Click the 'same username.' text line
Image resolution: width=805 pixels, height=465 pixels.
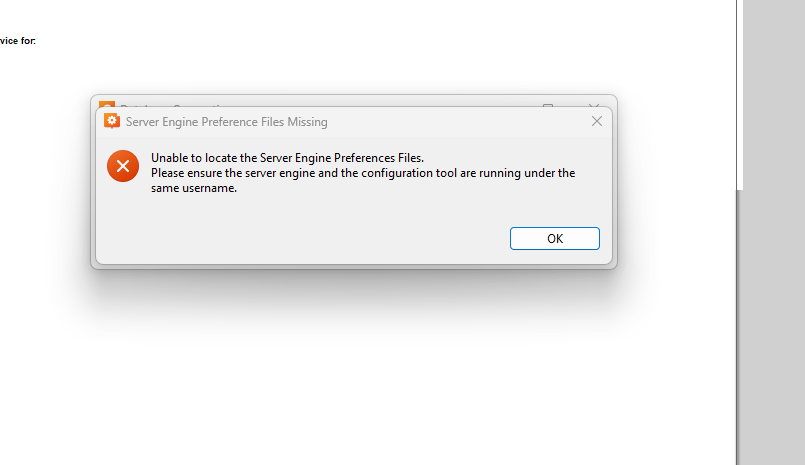194,188
